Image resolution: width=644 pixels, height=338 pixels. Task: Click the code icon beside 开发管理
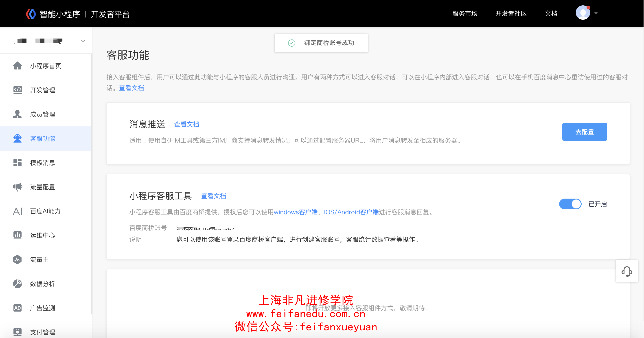pos(18,90)
